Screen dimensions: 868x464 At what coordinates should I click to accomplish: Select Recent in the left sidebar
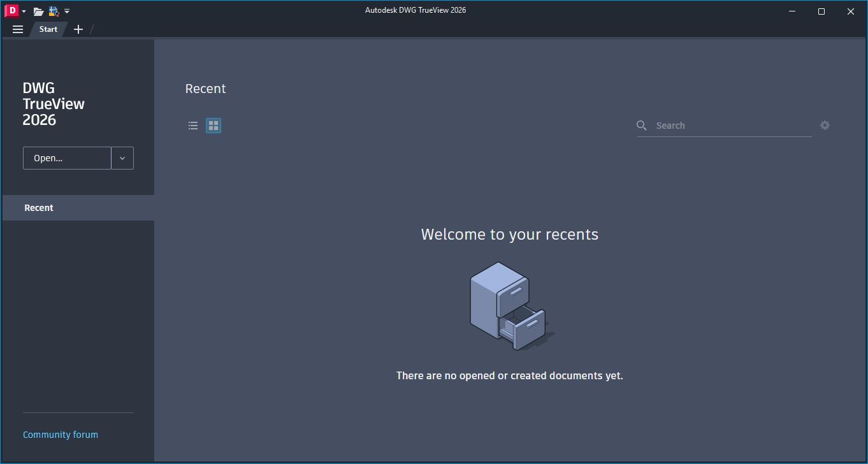coord(78,208)
